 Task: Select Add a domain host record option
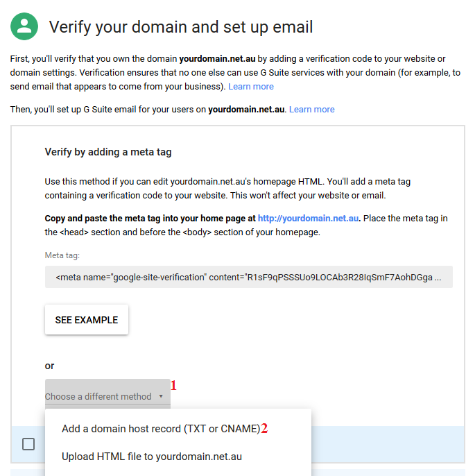coord(160,429)
